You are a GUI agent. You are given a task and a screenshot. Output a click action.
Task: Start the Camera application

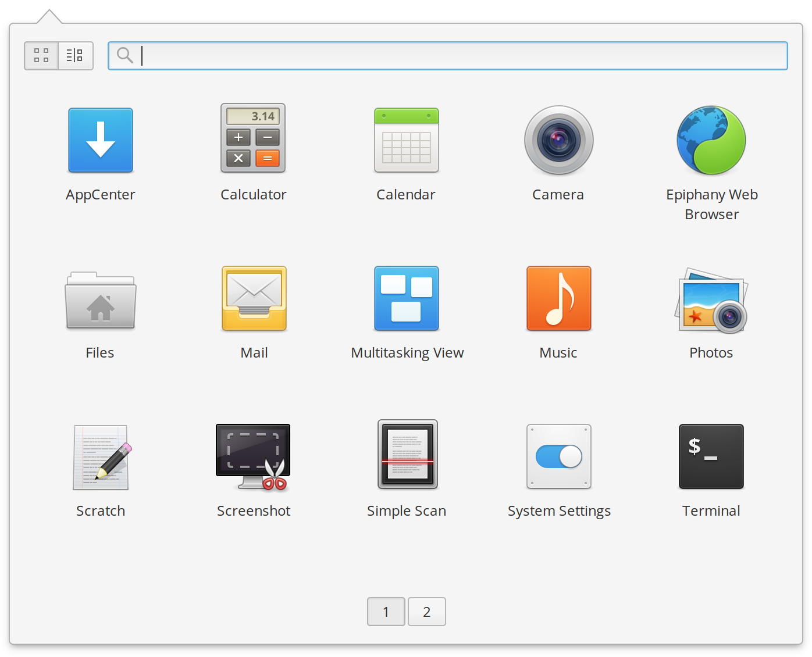pos(559,140)
